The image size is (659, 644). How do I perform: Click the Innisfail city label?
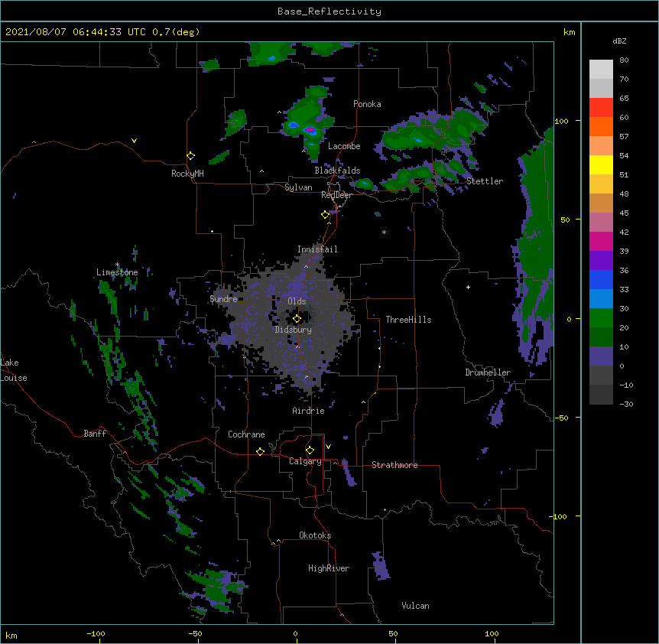click(x=317, y=249)
